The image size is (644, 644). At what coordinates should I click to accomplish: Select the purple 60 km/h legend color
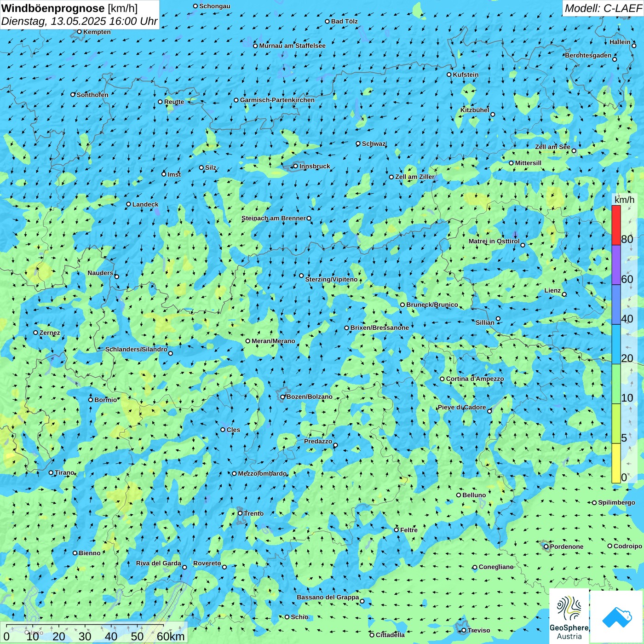click(x=616, y=265)
